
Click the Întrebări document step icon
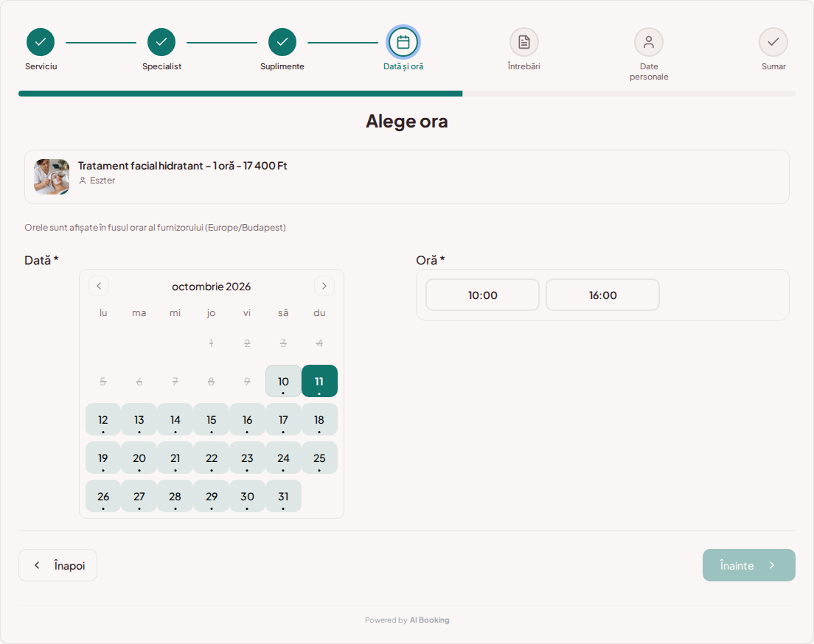(x=523, y=42)
